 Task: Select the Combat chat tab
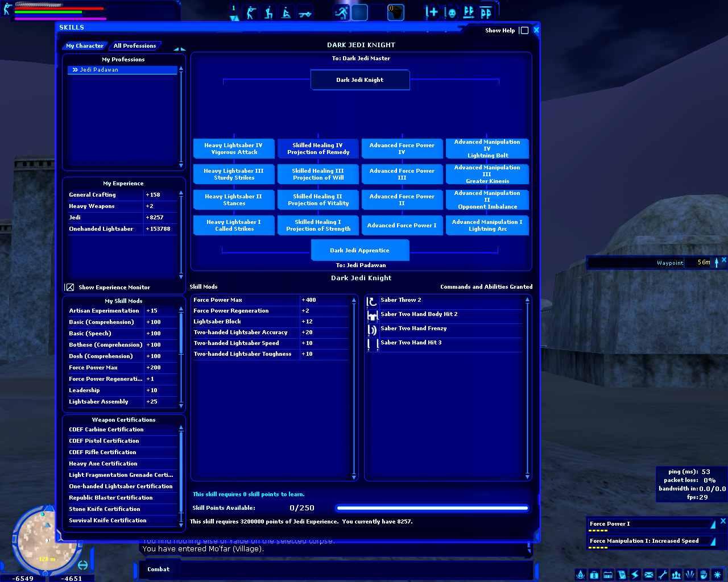[158, 569]
